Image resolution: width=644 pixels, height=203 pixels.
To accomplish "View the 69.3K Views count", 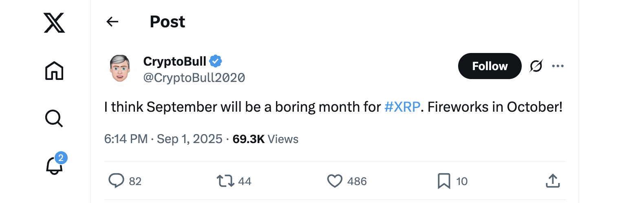I will pos(265,139).
